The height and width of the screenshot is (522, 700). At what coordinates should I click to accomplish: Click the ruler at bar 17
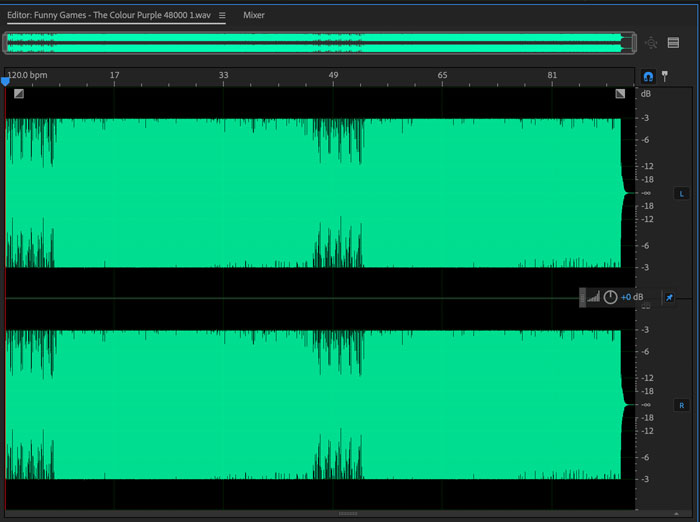[x=114, y=75]
